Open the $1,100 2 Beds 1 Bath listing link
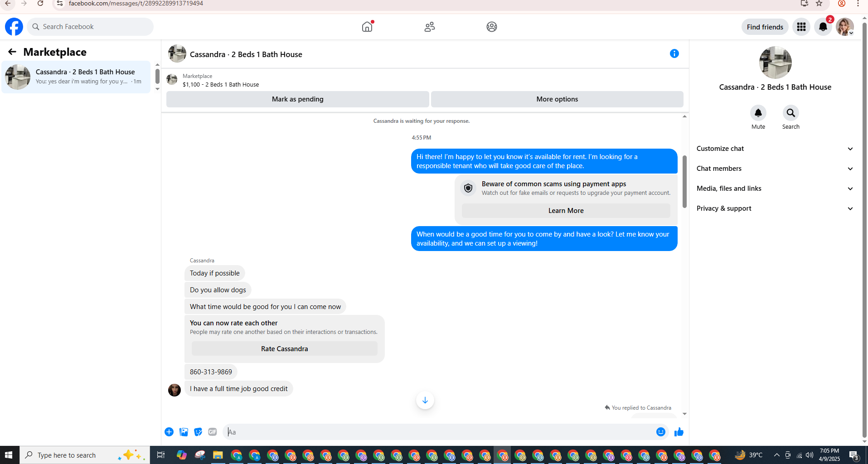The width and height of the screenshot is (868, 464). click(221, 85)
